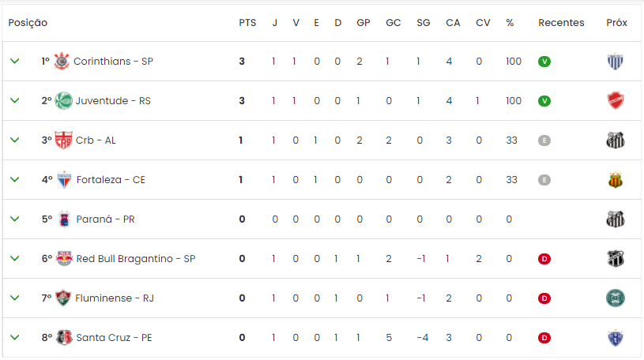Image resolution: width=644 pixels, height=360 pixels.
Task: Open Red Bull Bragantino crest icon
Action: [65, 259]
